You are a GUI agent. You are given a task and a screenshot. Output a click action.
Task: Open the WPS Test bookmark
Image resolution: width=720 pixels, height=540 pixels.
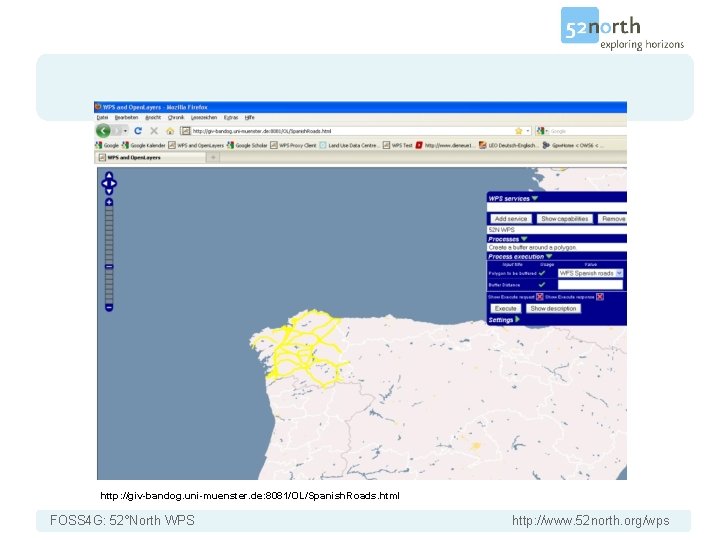coord(398,145)
